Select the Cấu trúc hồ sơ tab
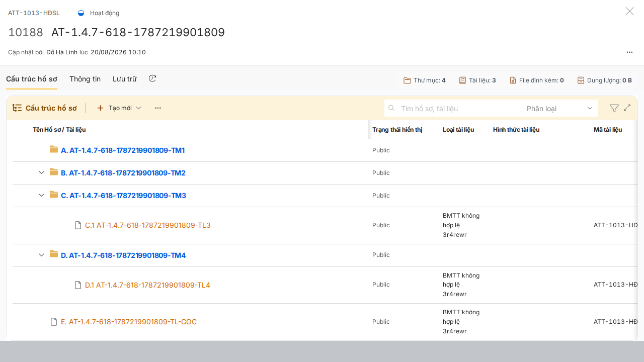Viewport: 644px width, 362px height. pyautogui.click(x=32, y=79)
